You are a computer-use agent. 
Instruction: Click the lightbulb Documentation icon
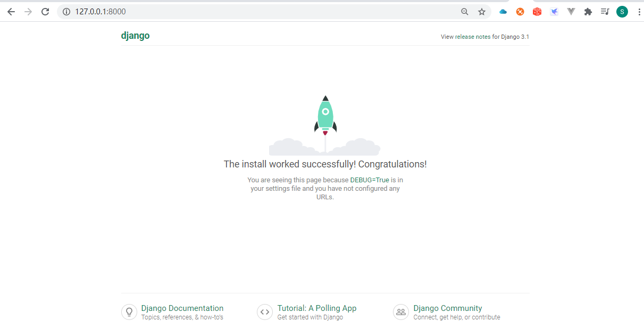click(x=129, y=312)
